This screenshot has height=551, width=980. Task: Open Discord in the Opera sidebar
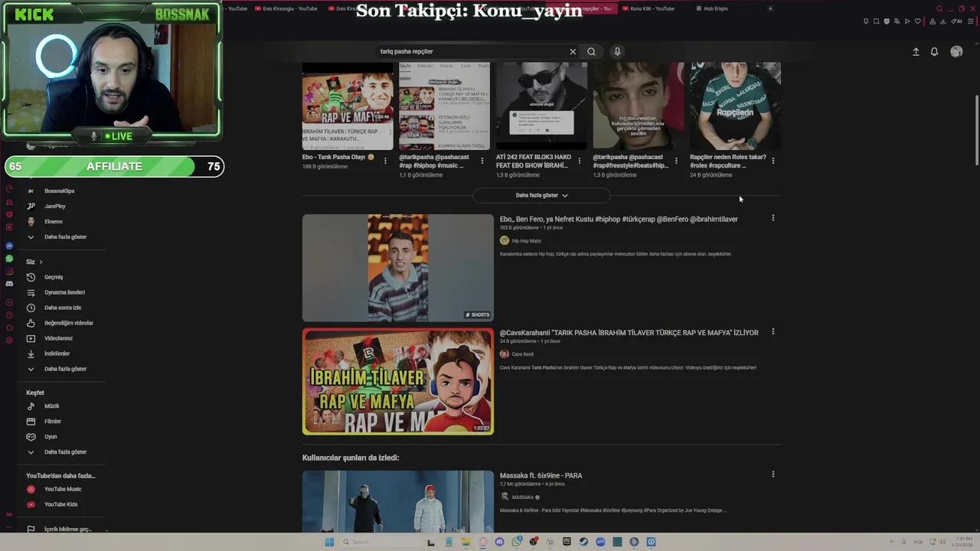click(9, 284)
